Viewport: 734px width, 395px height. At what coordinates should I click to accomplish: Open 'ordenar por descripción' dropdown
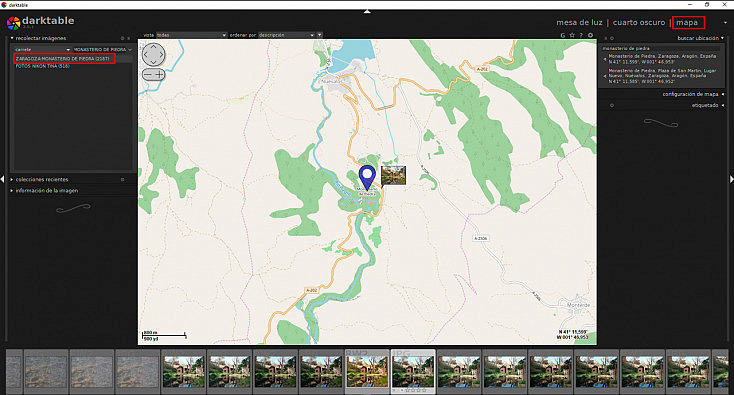(x=286, y=35)
